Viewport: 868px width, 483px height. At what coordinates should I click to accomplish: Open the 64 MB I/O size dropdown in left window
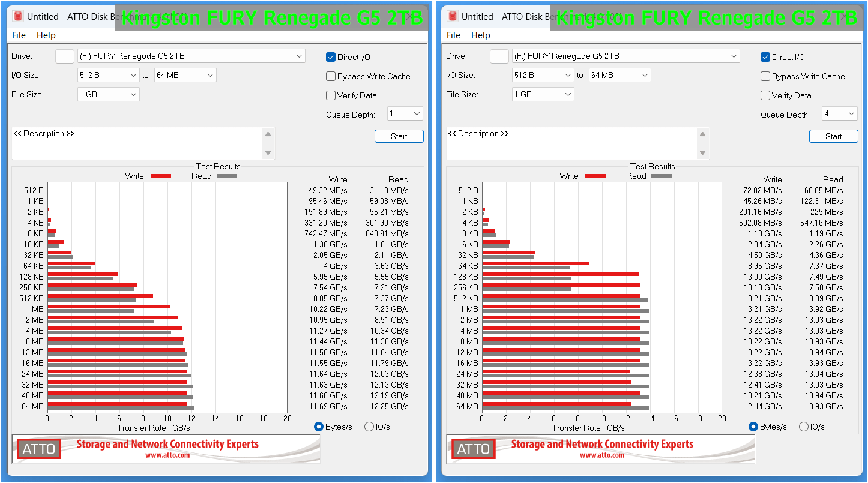point(185,75)
